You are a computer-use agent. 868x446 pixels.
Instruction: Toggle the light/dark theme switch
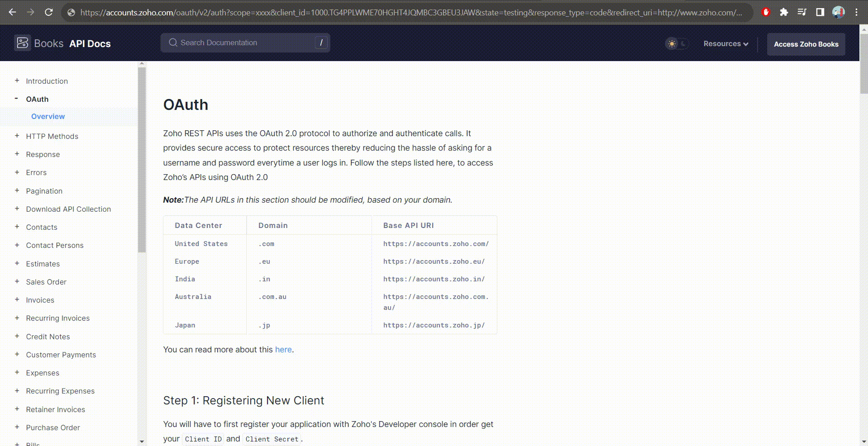[677, 44]
